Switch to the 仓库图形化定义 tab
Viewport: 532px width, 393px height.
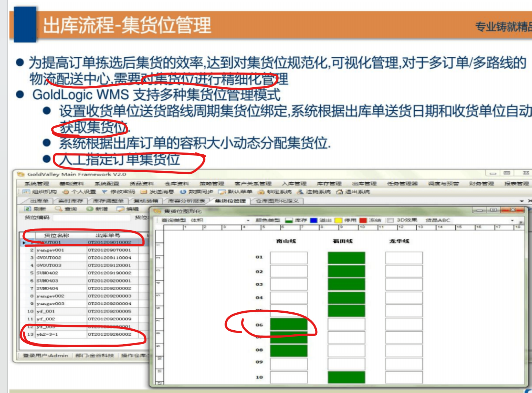277,201
